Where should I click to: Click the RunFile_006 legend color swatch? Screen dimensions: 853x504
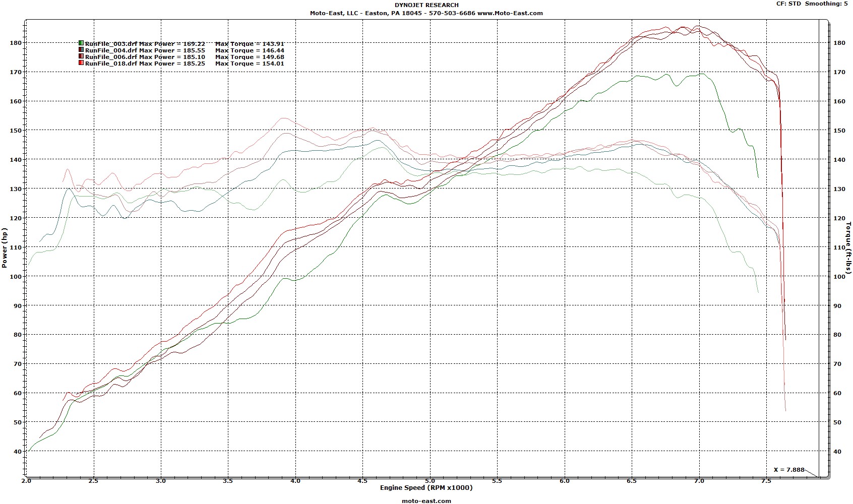81,56
